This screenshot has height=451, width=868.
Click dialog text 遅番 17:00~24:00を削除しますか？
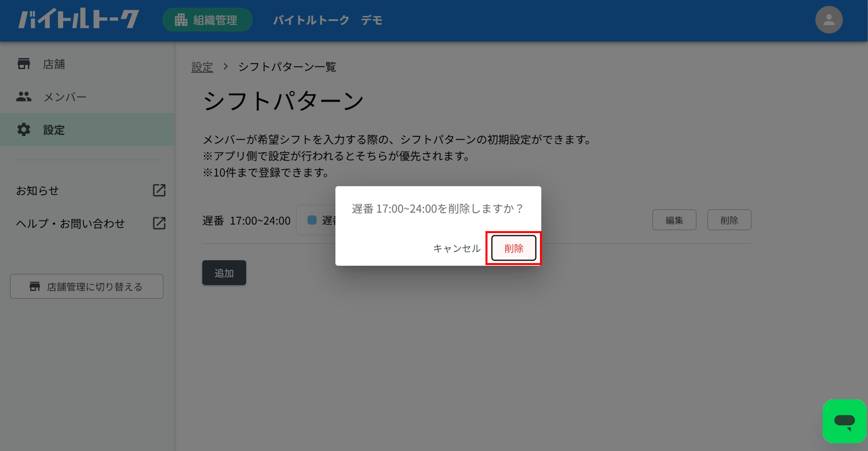pos(438,208)
